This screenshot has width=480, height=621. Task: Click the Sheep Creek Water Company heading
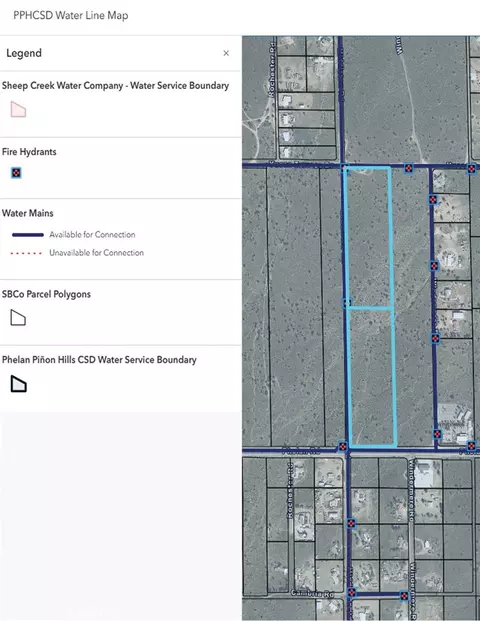pos(115,86)
